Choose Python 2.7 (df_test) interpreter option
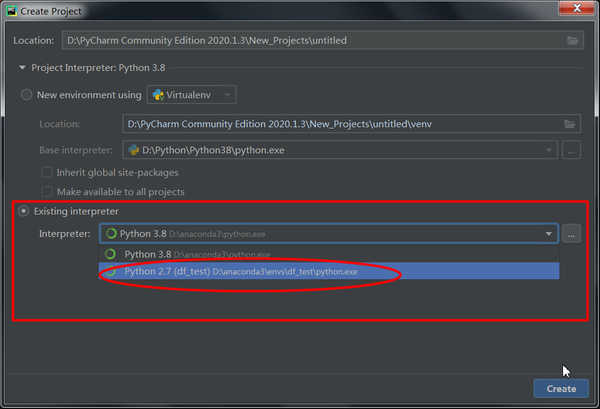Image resolution: width=600 pixels, height=409 pixels. click(329, 271)
